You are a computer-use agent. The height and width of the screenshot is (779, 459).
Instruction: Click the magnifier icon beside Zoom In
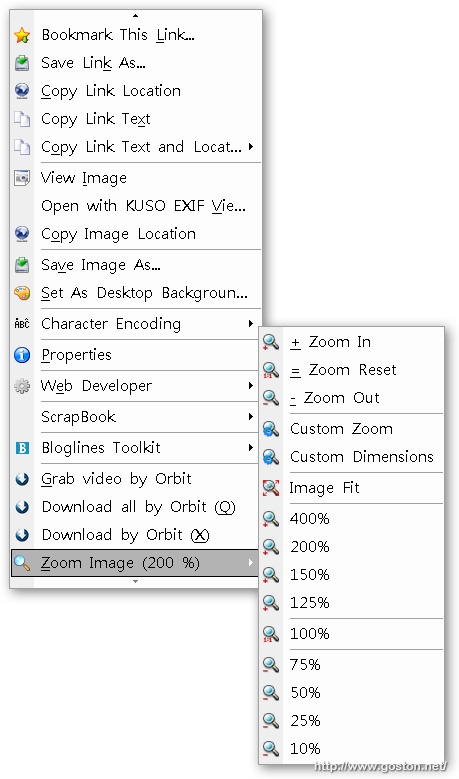[271, 342]
